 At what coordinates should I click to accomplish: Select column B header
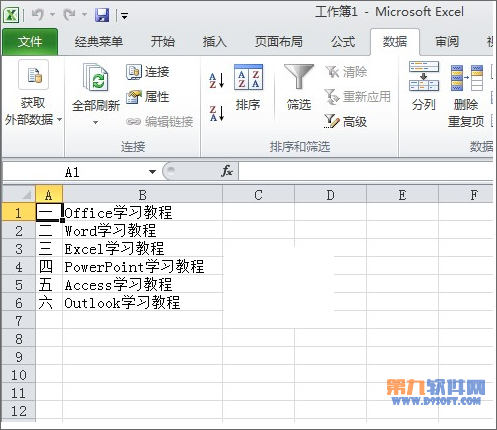142,195
